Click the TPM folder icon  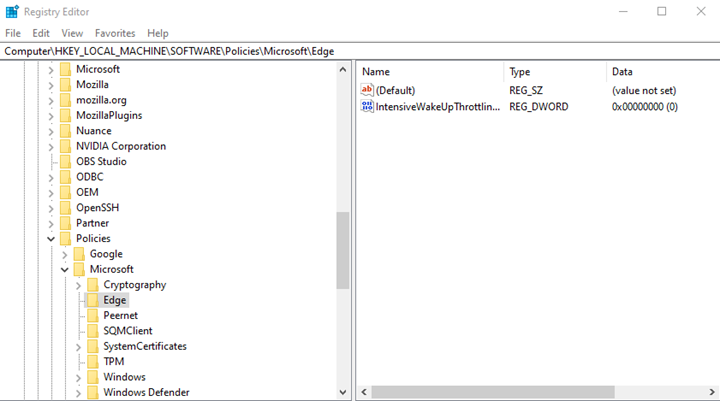(93, 361)
